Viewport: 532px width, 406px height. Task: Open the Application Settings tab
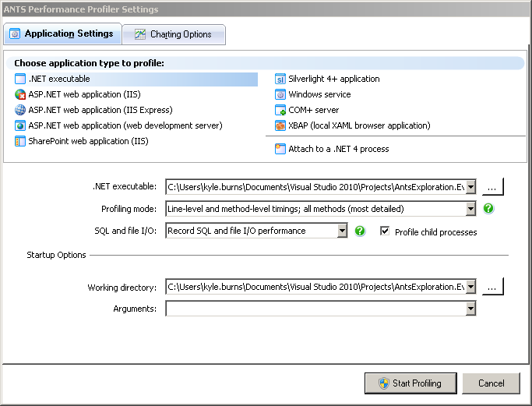[x=62, y=34]
